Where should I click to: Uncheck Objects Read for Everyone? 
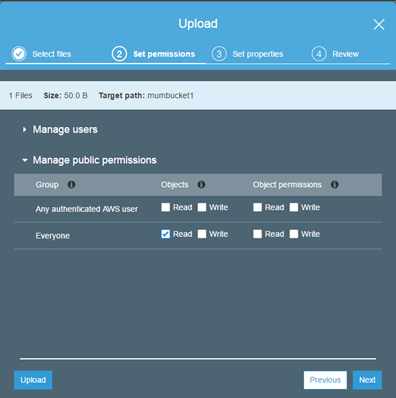coord(166,234)
